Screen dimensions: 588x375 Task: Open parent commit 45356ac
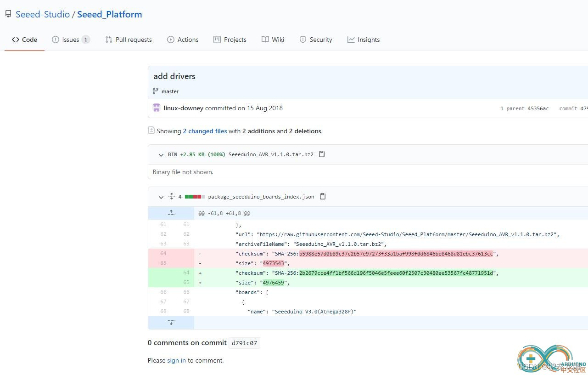(538, 108)
